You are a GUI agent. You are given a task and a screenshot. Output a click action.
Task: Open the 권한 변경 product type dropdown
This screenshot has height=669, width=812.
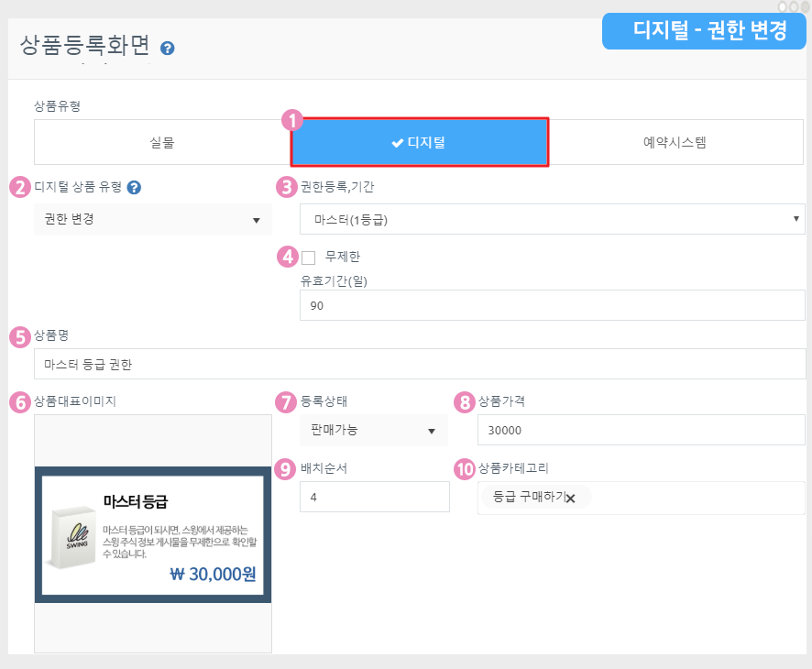point(152,219)
